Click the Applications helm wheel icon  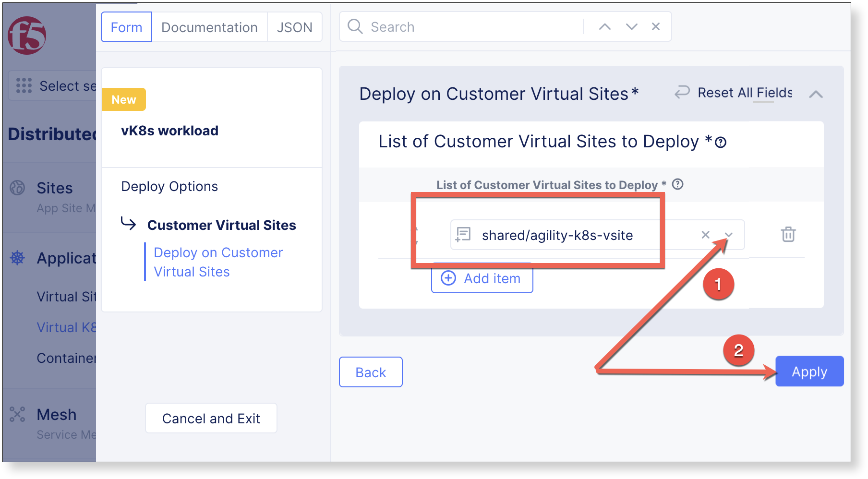click(17, 258)
